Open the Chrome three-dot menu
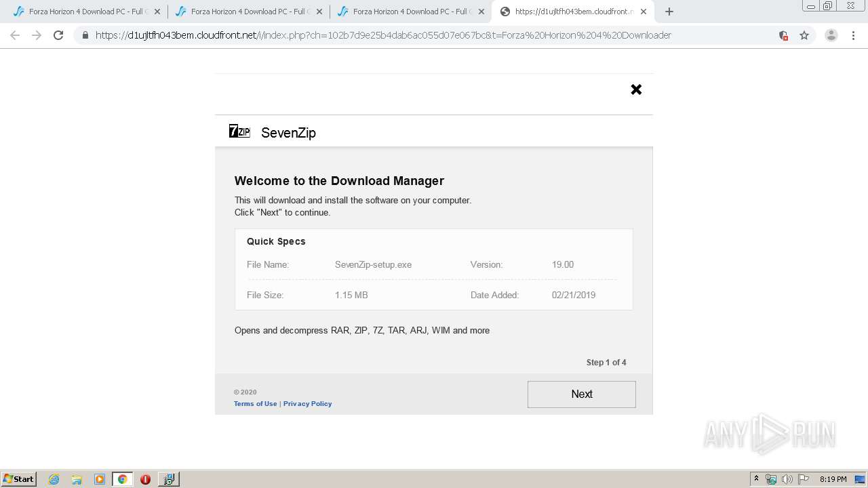The image size is (868, 488). click(853, 35)
